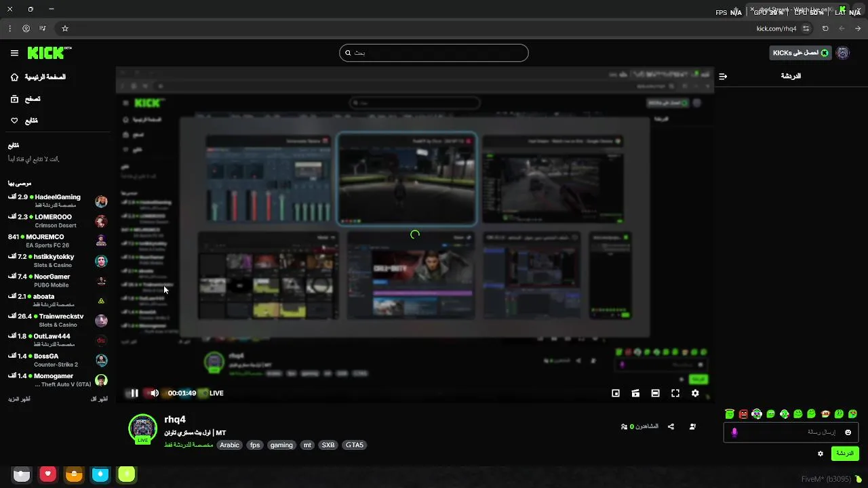Viewport: 868px width, 488px height.
Task: Open the orange taskbar app
Action: click(x=74, y=474)
